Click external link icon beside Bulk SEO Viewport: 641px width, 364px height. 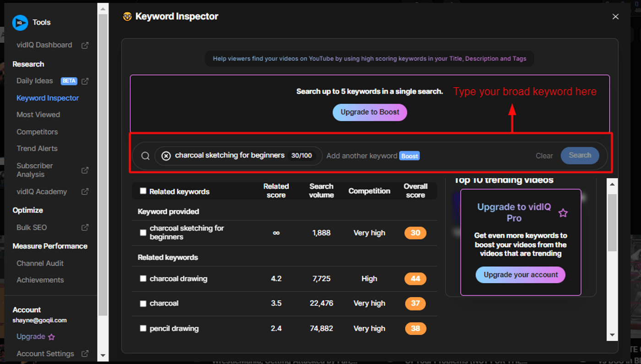tap(85, 227)
